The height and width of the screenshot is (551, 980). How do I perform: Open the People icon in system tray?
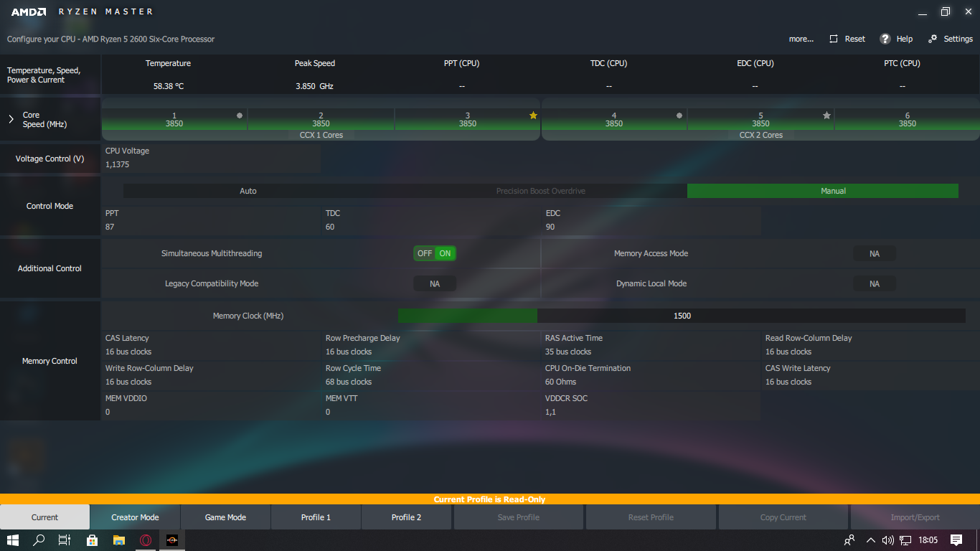(x=849, y=540)
